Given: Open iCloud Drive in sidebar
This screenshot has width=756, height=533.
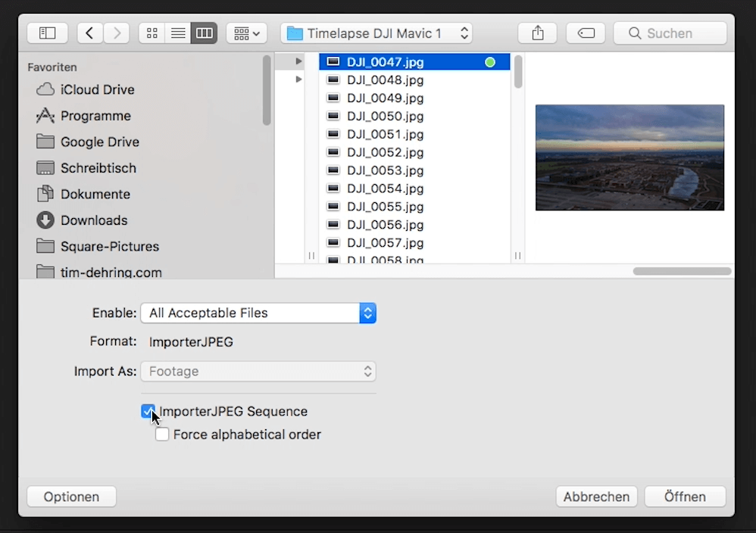Looking at the screenshot, I should tap(98, 89).
